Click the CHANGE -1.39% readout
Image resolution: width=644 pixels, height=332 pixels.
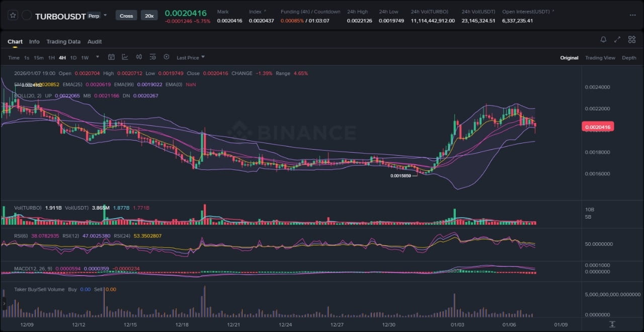click(x=252, y=74)
